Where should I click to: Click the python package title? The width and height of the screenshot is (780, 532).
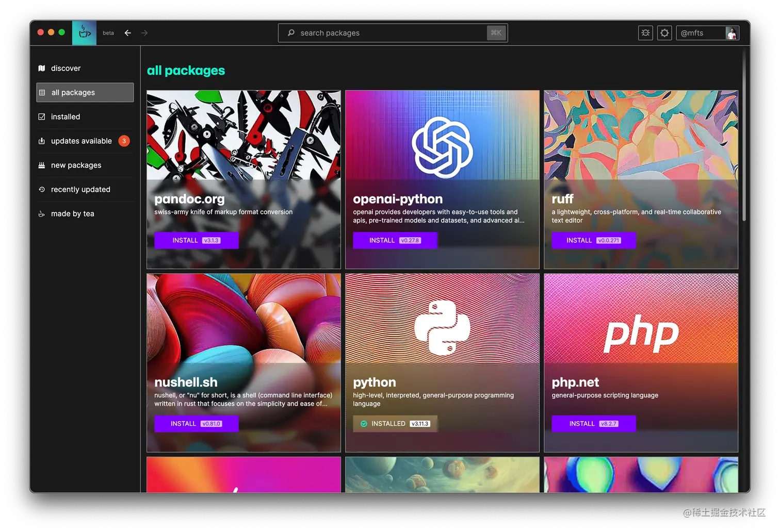pos(375,382)
